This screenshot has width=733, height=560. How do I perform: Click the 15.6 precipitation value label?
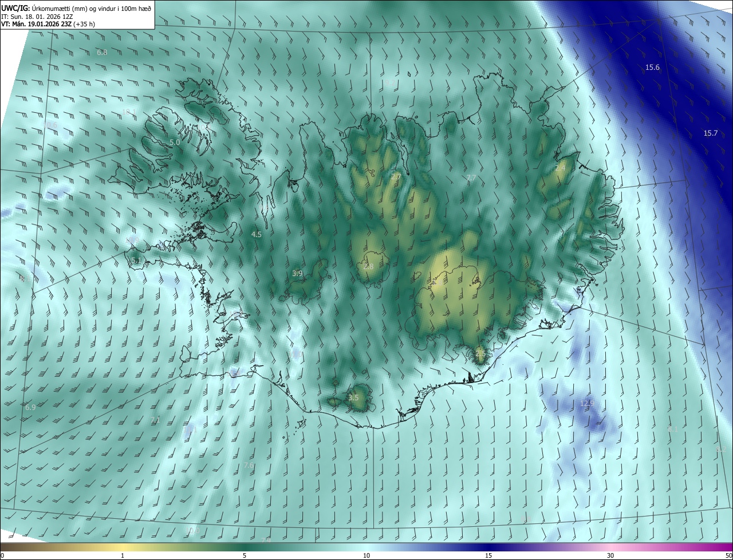tap(652, 68)
